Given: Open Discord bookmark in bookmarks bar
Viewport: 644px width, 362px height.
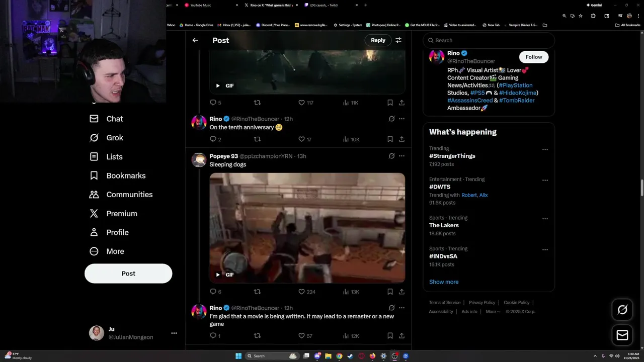Looking at the screenshot, I should [x=273, y=25].
